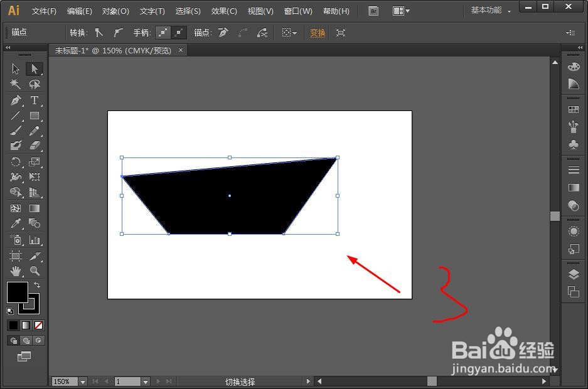Select the Gradient tool
The image size is (588, 389).
(34, 208)
